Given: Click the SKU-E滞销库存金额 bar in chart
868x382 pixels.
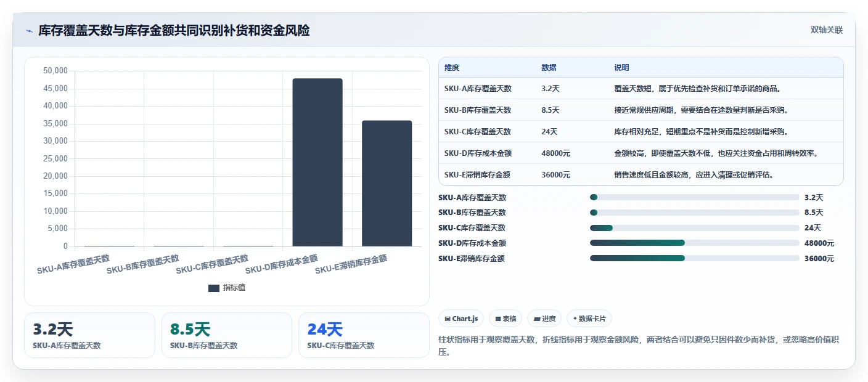Looking at the screenshot, I should (387, 184).
